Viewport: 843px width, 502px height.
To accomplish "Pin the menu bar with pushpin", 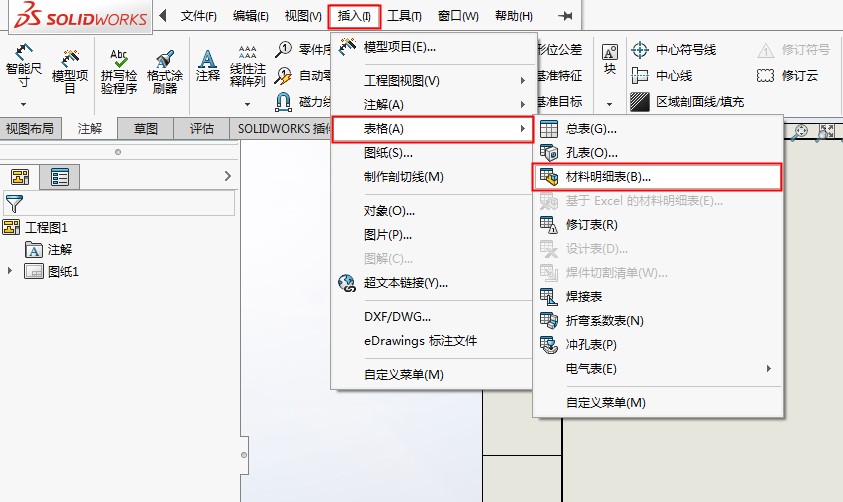I will tap(565, 16).
